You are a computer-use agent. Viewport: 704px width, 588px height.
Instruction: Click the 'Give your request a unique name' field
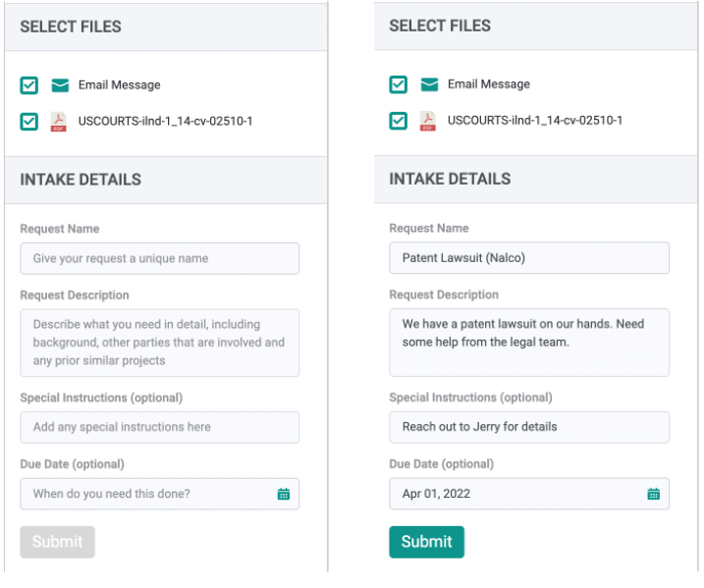click(159, 259)
